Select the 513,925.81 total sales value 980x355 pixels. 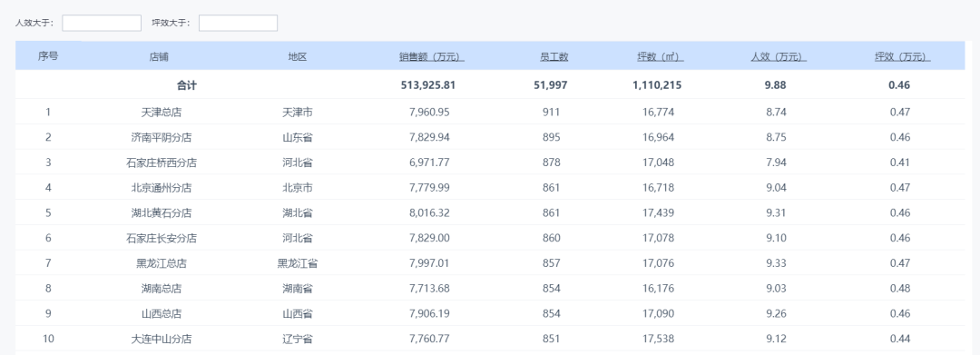coord(428,85)
